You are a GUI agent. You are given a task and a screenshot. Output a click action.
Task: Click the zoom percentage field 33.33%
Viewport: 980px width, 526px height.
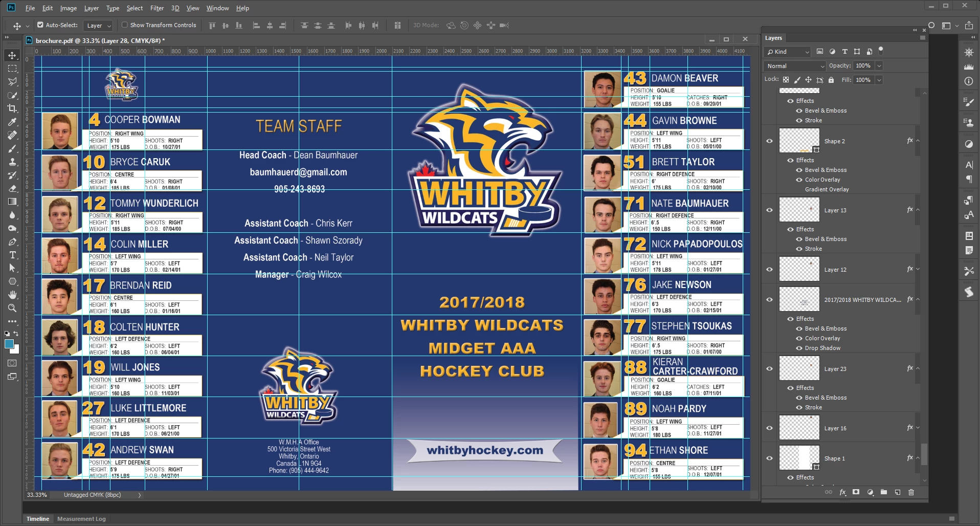pos(37,495)
